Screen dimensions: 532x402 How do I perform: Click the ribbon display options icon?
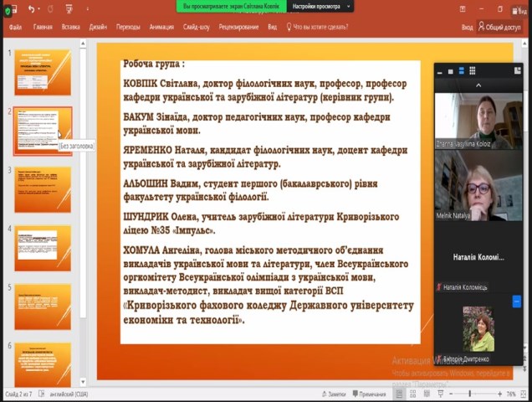point(463,9)
